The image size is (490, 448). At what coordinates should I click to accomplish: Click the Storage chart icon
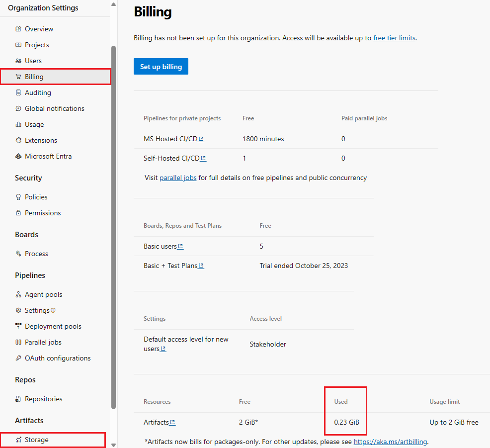pos(18,440)
